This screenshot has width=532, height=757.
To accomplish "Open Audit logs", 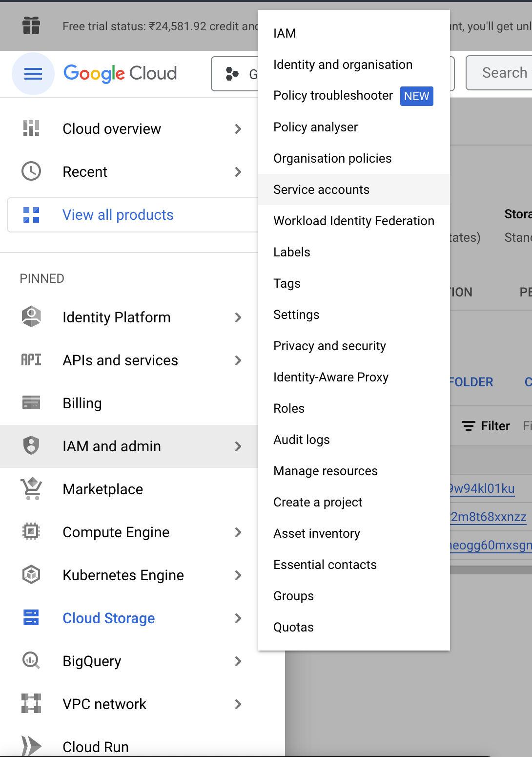I will coord(354,440).
